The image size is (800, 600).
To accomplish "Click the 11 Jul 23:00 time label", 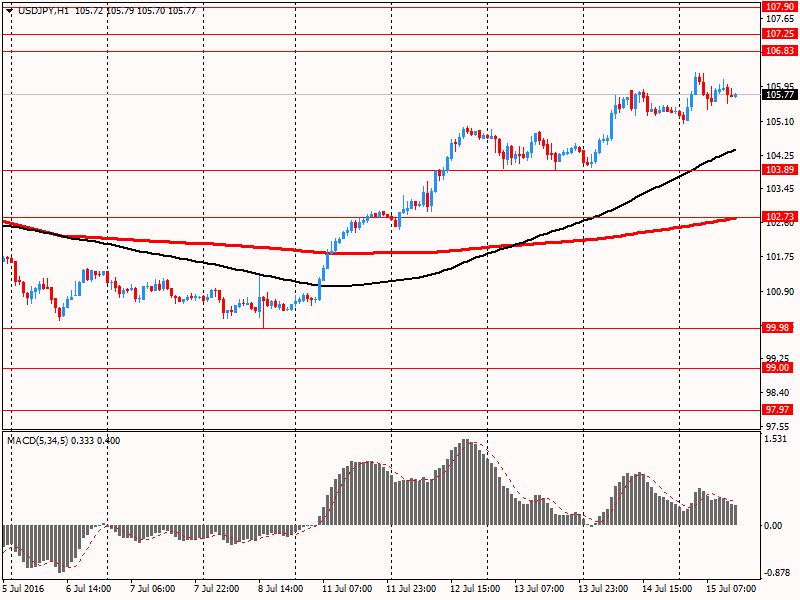I will [x=411, y=588].
